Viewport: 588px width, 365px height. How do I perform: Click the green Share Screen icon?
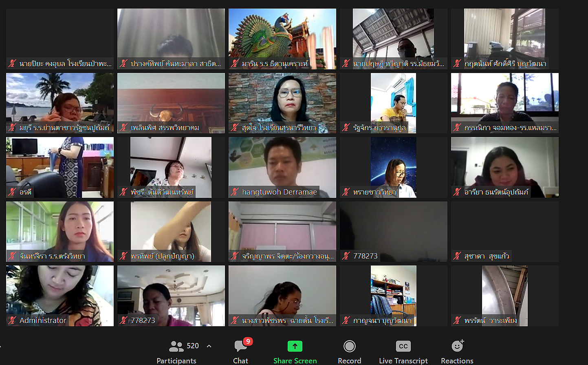(x=295, y=346)
